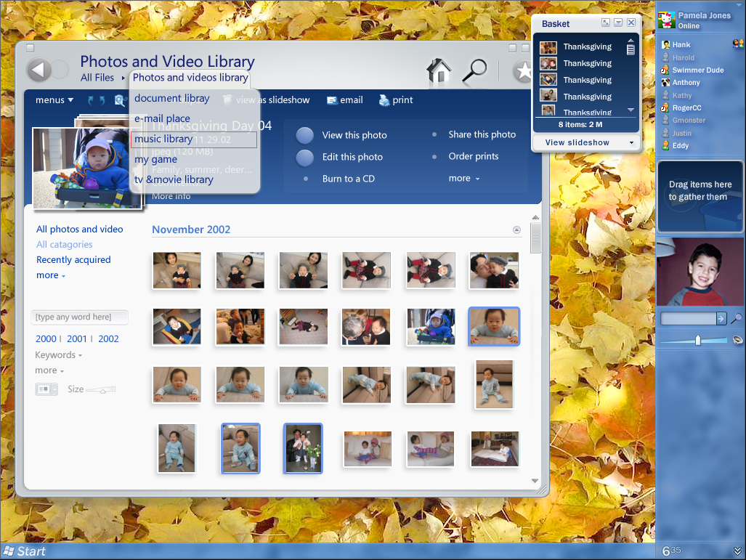This screenshot has width=746, height=560.
Task: Collapse the Basket with the down-arrow button
Action: click(618, 23)
